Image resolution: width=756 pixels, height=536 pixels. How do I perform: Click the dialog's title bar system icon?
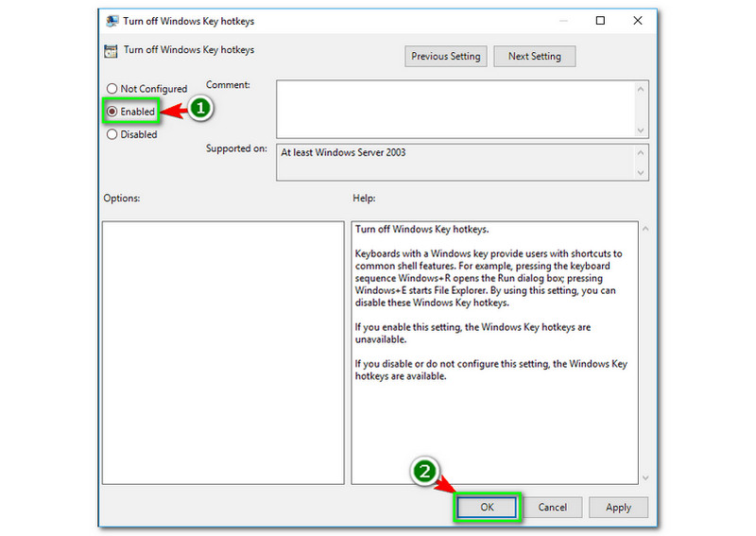(112, 21)
